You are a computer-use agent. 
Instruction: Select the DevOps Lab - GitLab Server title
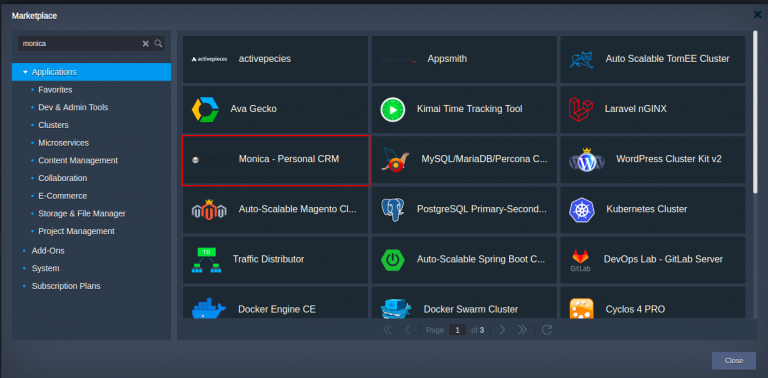pyautogui.click(x=663, y=260)
